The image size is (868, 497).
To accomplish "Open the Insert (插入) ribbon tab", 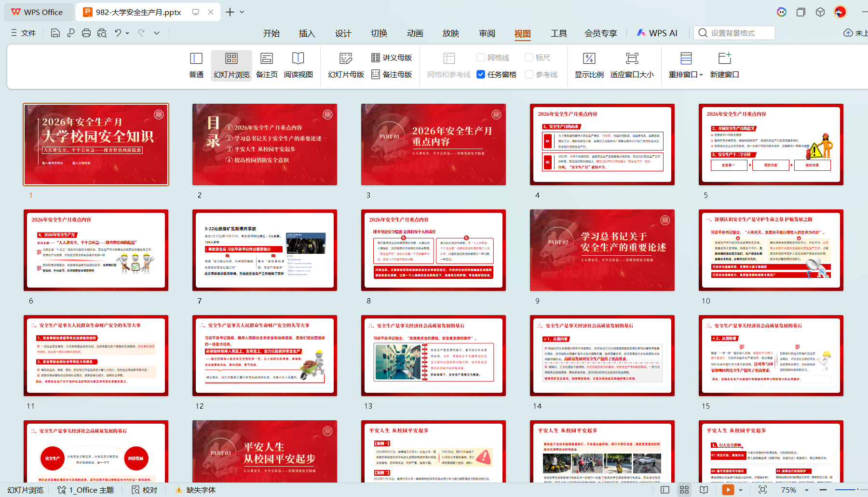I will (307, 33).
